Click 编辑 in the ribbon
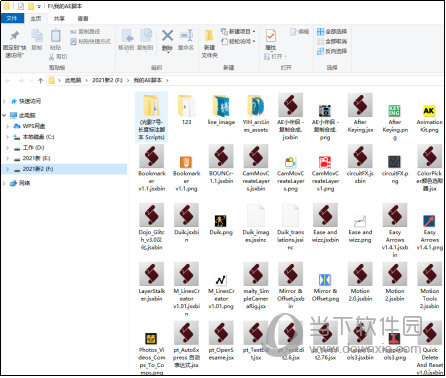Image resolution: width=446 pixels, height=378 pixels. pos(300,32)
